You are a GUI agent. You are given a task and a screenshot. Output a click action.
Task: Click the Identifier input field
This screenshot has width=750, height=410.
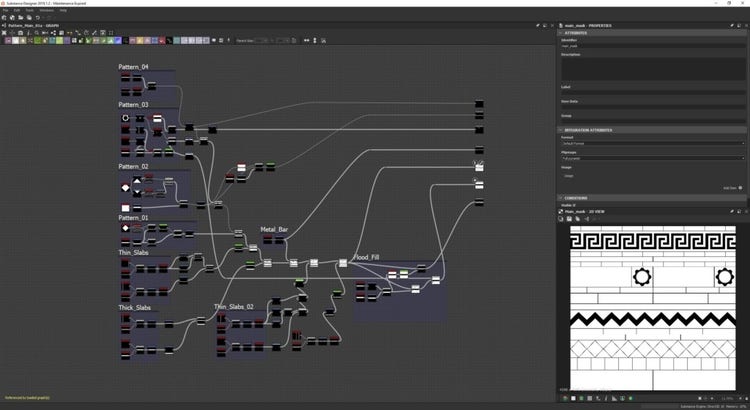(x=652, y=46)
